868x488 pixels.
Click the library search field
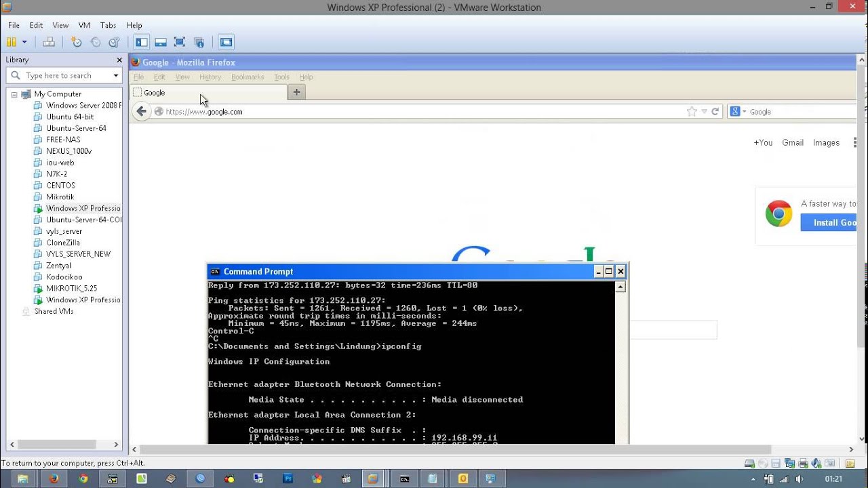(63, 75)
